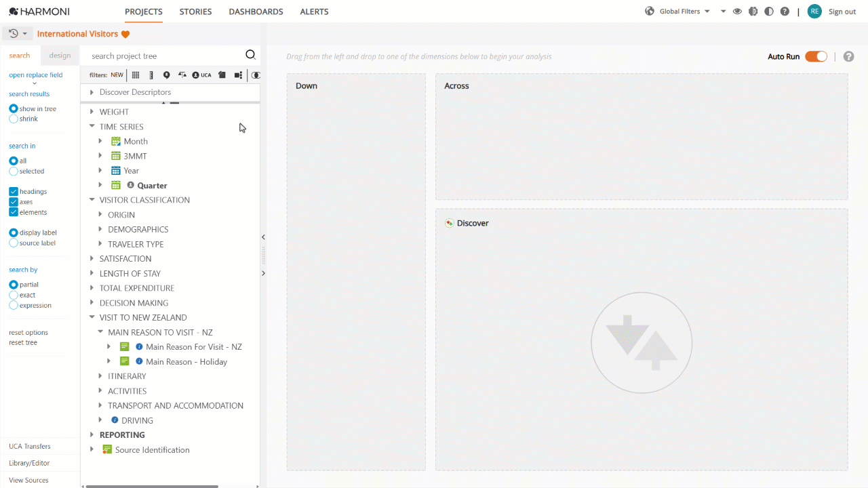Collapse VISITOR CLASSIFICATION node
Viewport: 868px width, 488px height.
(92, 200)
